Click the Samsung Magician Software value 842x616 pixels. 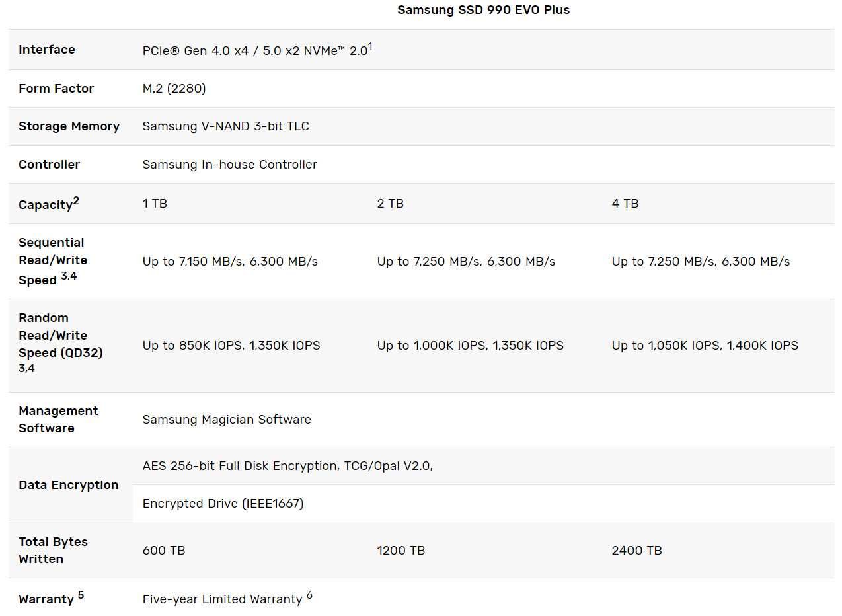(x=226, y=420)
